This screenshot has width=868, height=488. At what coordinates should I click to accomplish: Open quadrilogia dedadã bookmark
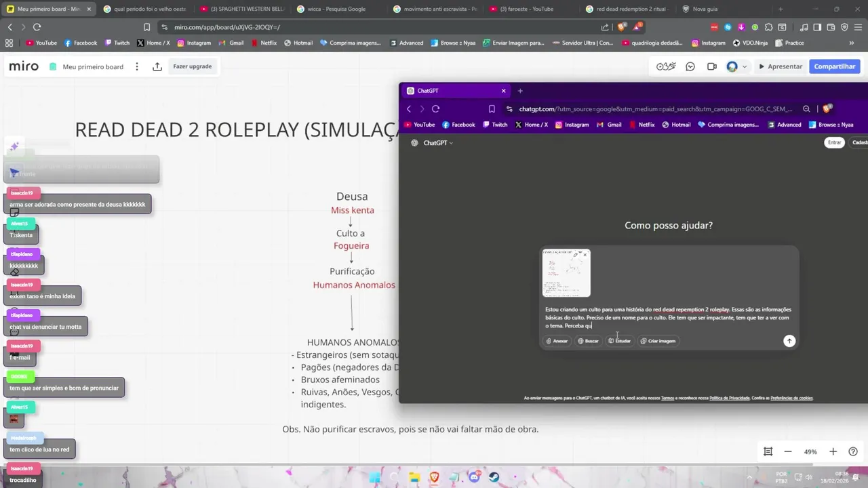click(651, 43)
